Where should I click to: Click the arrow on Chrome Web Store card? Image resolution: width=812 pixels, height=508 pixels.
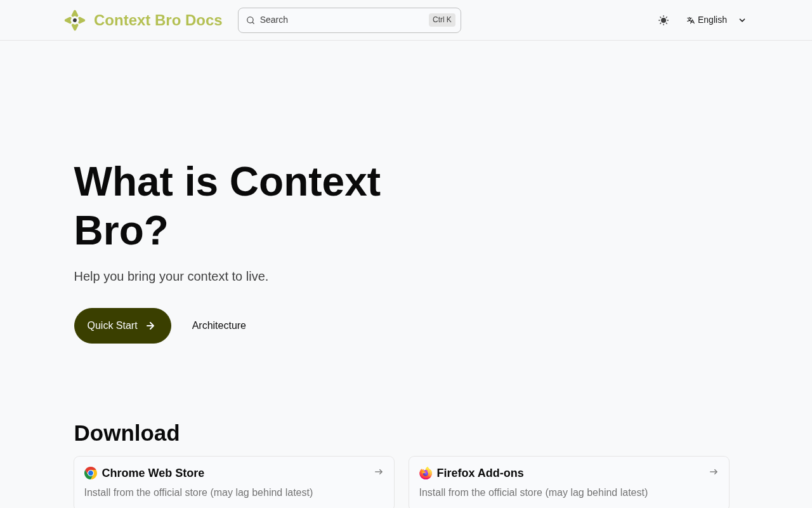(x=379, y=472)
